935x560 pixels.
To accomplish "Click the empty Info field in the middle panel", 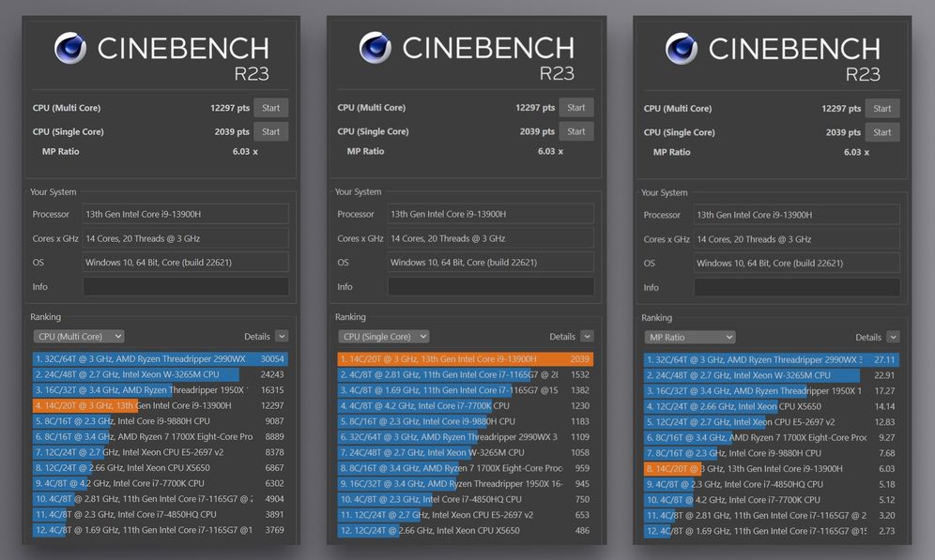I will 490,286.
